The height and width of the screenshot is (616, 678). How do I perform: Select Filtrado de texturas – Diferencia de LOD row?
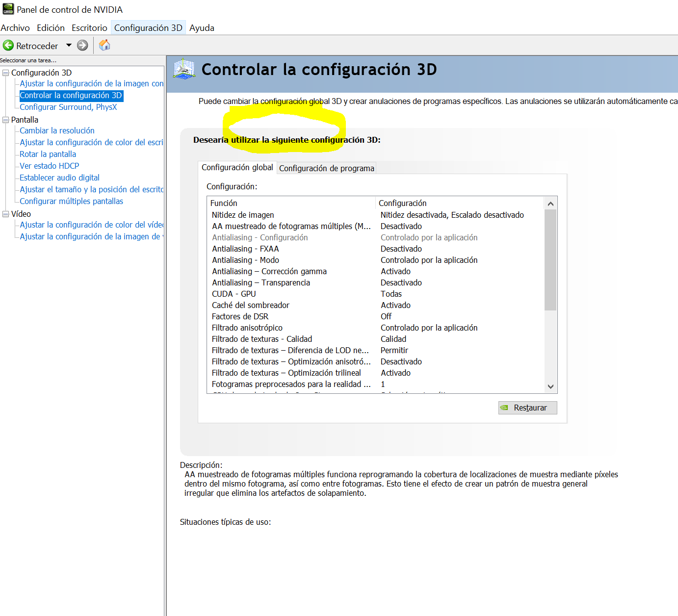click(x=376, y=350)
